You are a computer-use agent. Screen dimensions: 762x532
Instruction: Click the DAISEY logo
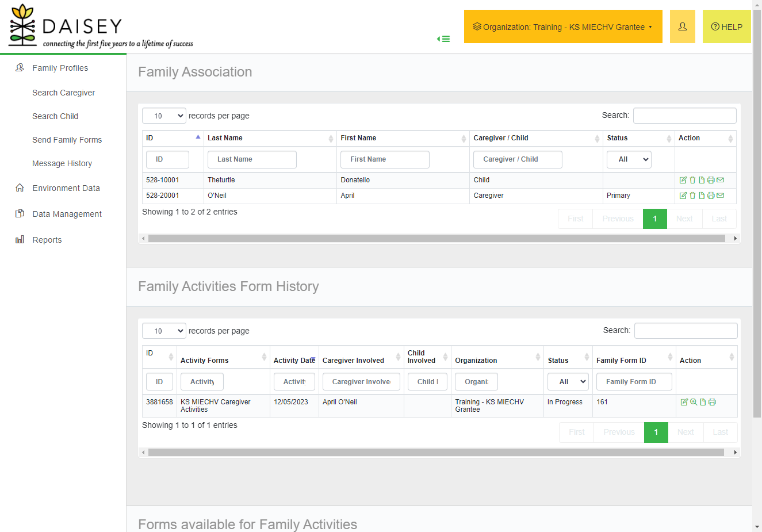point(101,26)
